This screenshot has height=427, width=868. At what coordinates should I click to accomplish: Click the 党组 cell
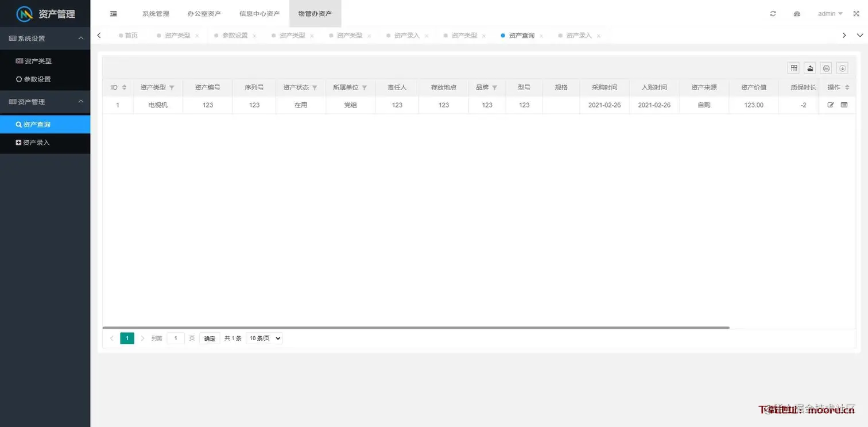pos(350,105)
